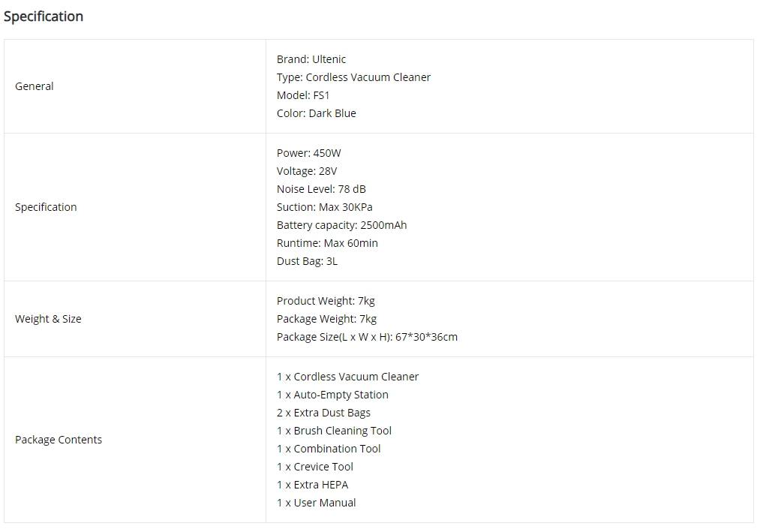Click the Weight & Size row label
Viewport: 760px width, 532px height.
tap(48, 319)
